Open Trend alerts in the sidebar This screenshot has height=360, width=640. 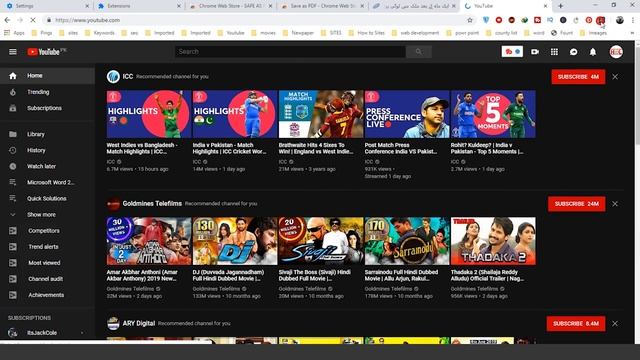47,247
